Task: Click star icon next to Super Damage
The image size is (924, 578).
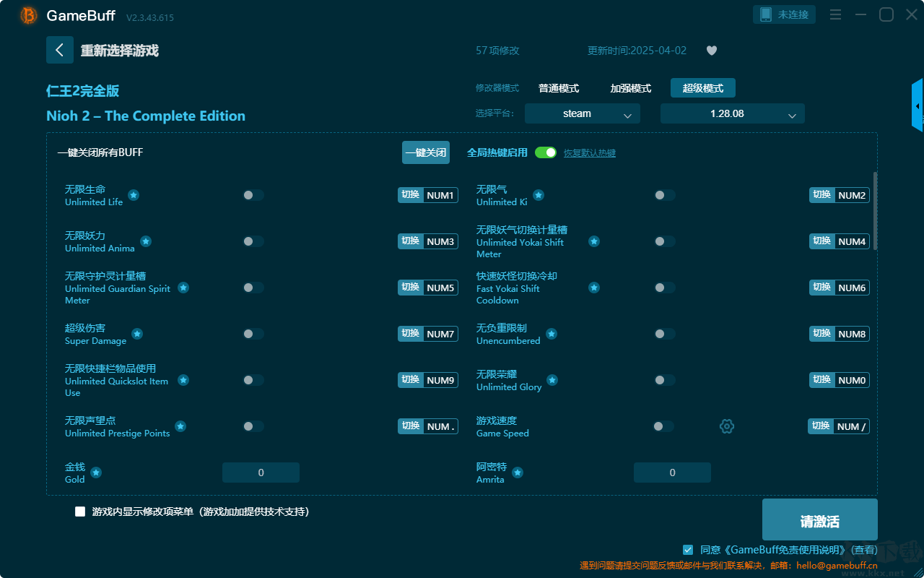Action: pyautogui.click(x=137, y=334)
